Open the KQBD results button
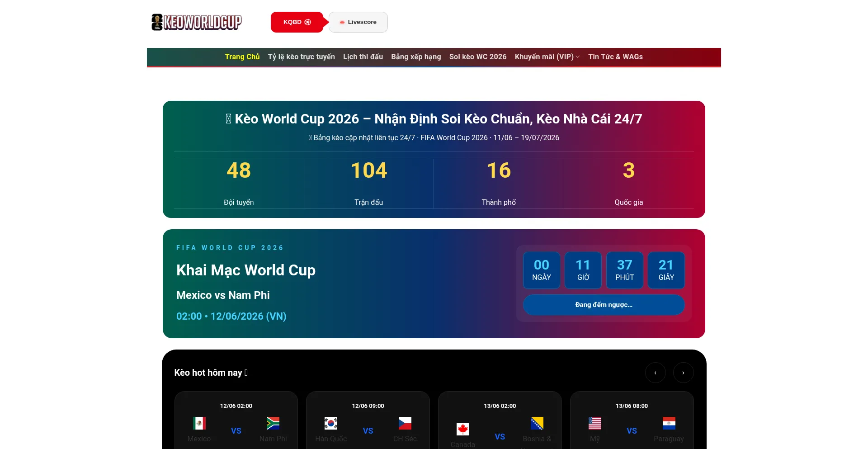 point(297,22)
